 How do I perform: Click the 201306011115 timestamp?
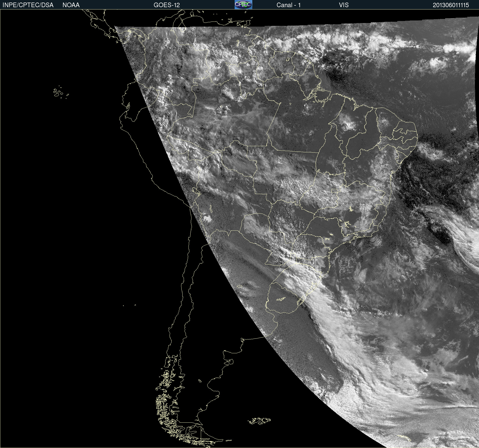[x=451, y=5]
